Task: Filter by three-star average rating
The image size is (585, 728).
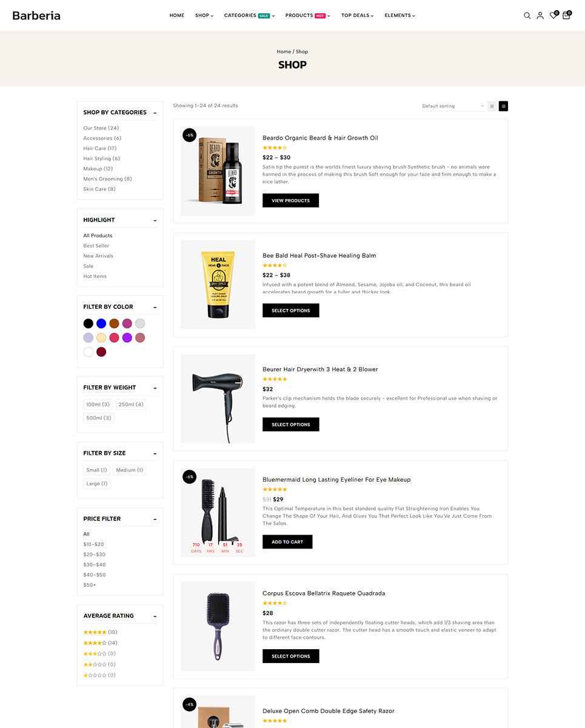Action: 99,653
